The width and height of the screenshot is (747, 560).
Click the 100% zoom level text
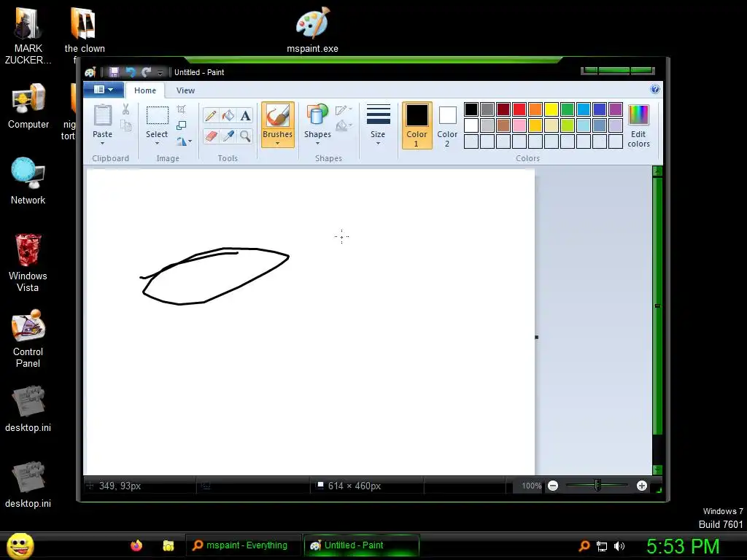pyautogui.click(x=531, y=486)
